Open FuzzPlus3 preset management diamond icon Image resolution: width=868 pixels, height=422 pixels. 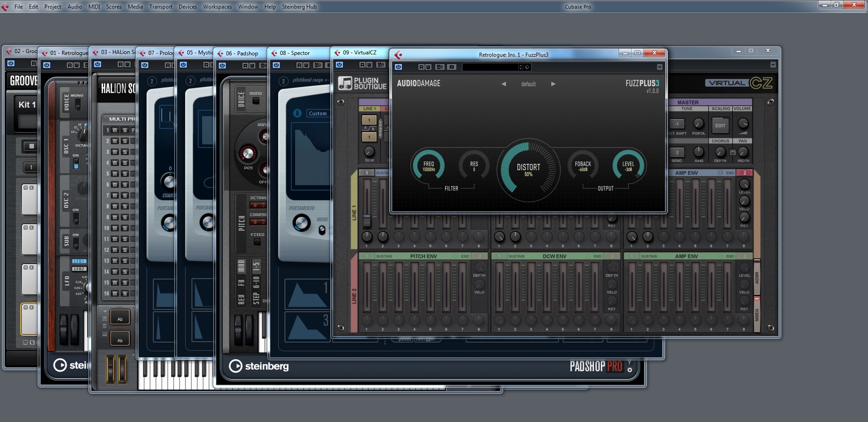pyautogui.click(x=527, y=67)
